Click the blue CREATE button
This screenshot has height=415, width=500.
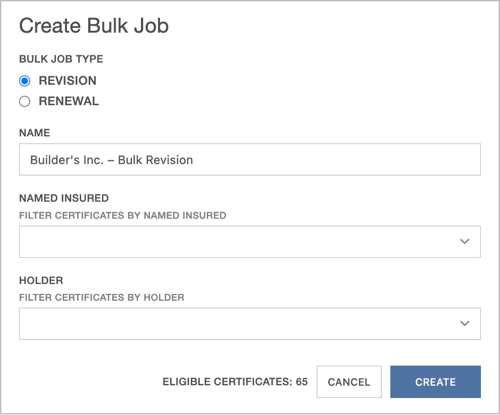coord(435,382)
